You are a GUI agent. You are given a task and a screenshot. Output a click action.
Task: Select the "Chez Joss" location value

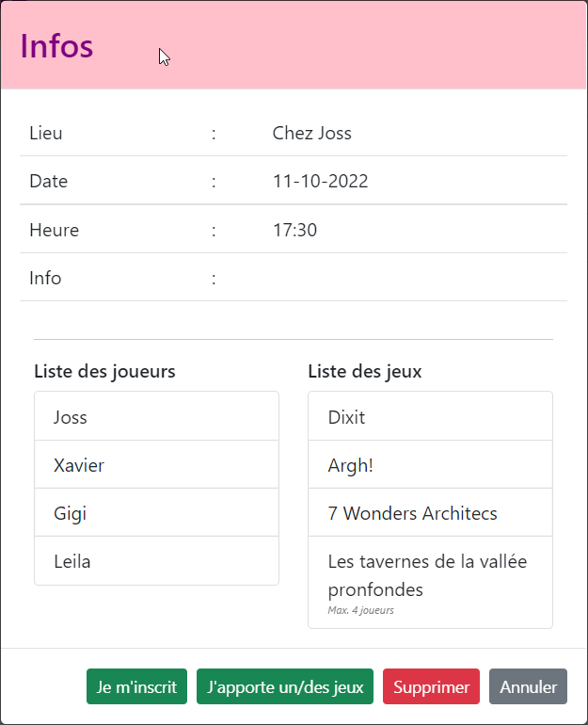point(311,133)
